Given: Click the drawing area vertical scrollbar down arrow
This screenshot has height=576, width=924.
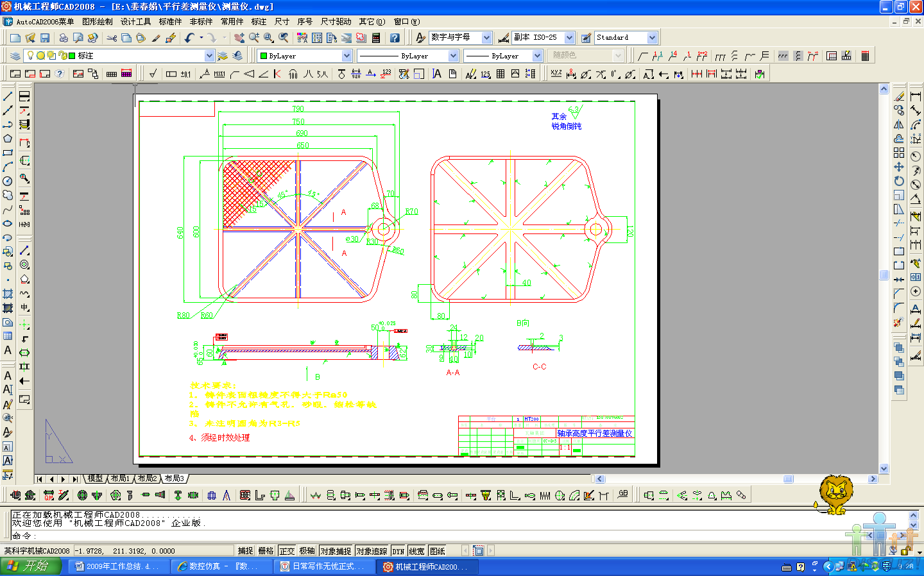Looking at the screenshot, I should click(884, 469).
